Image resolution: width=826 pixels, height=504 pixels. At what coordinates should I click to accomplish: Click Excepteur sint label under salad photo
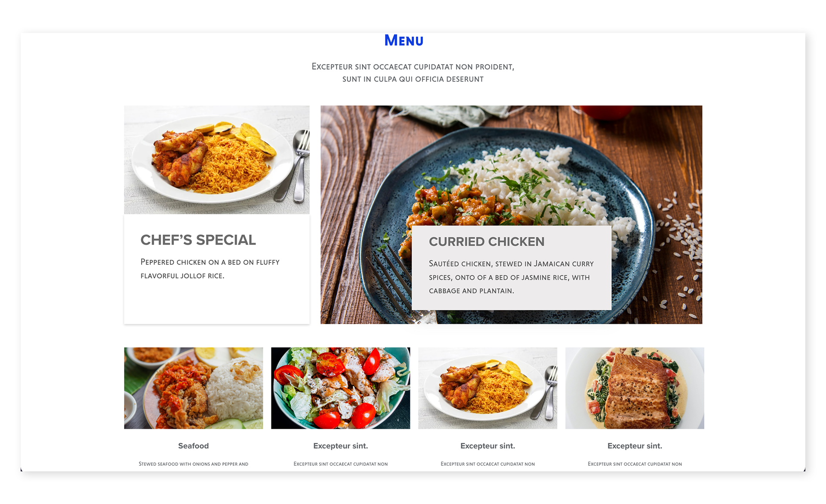tap(341, 446)
